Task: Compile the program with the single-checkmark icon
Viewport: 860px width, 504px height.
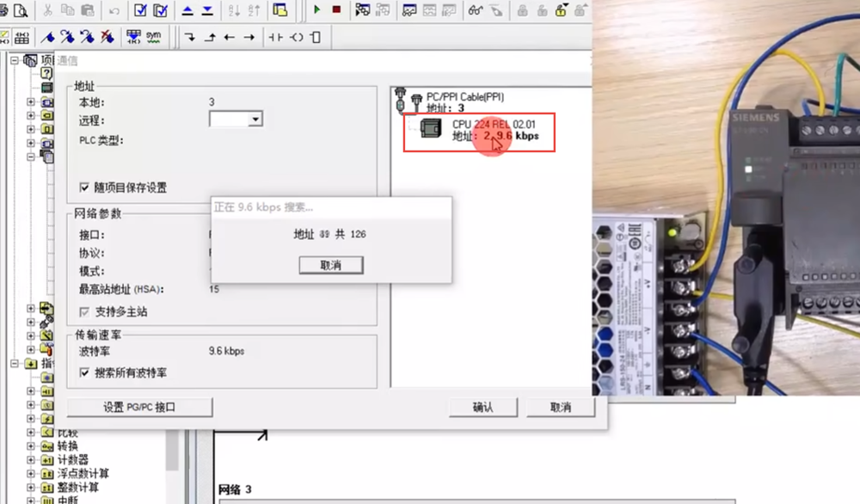Action: point(140,10)
